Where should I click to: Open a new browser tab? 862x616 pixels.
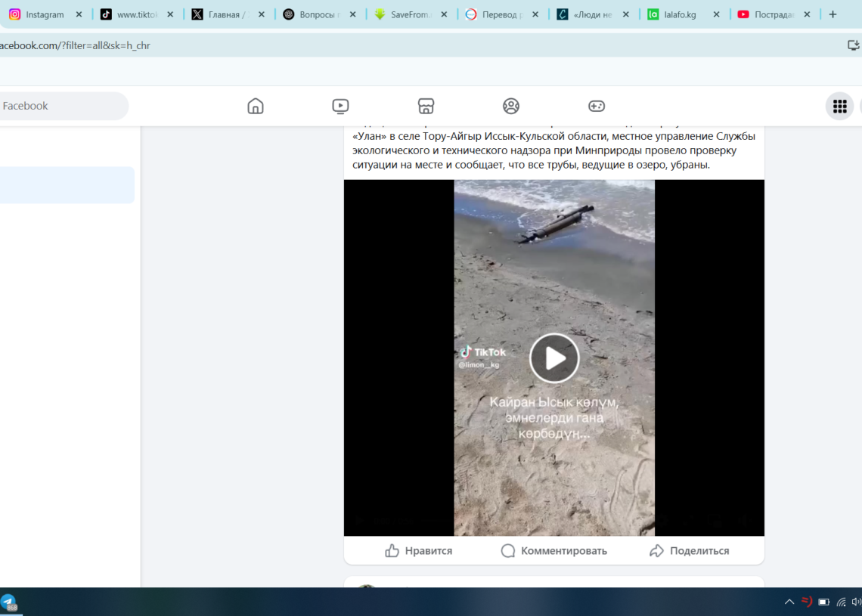[833, 14]
